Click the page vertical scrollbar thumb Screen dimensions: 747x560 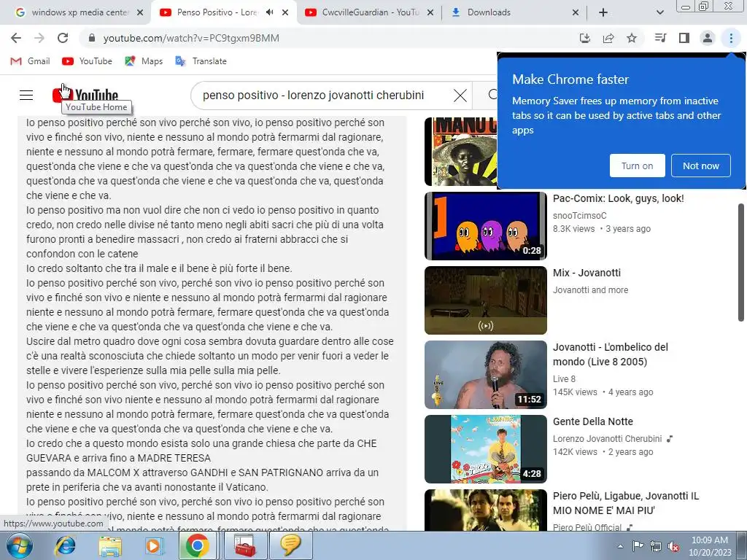[x=741, y=262]
